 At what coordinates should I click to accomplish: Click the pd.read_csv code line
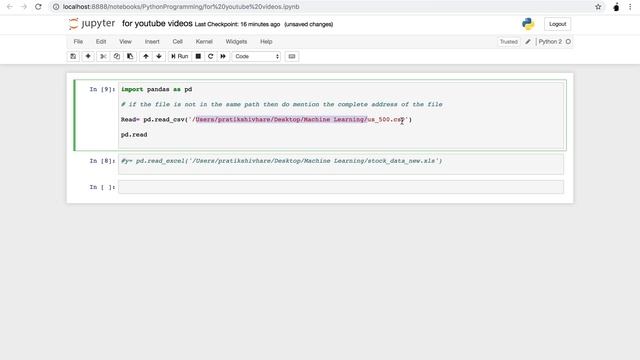[267, 120]
